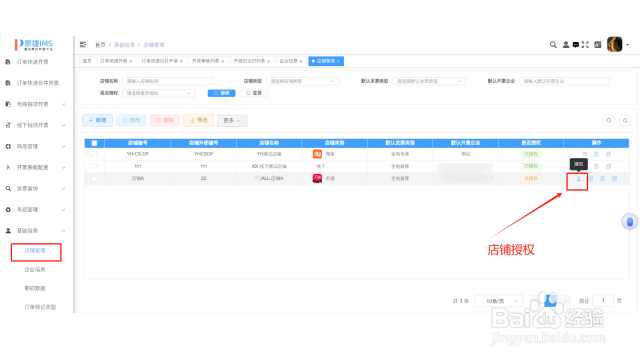Open the message chat icon in the header
Screen dimensions: 640x360
[x=576, y=44]
